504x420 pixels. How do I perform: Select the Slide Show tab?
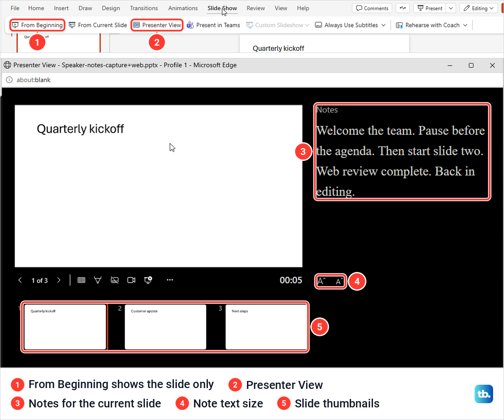pos(222,8)
